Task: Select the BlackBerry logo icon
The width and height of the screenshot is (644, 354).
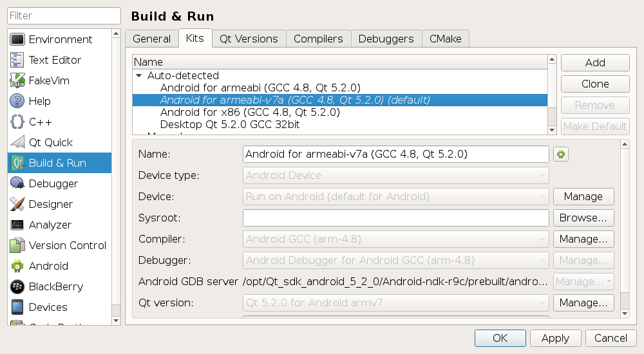Action: click(17, 286)
